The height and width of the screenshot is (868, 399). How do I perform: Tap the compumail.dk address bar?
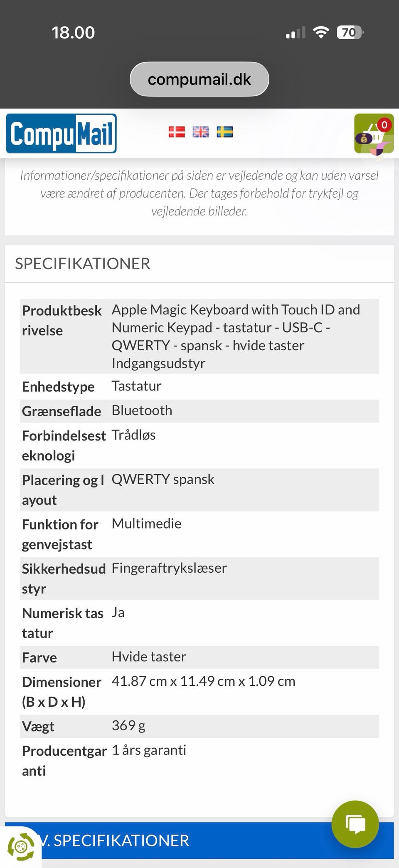point(199,79)
